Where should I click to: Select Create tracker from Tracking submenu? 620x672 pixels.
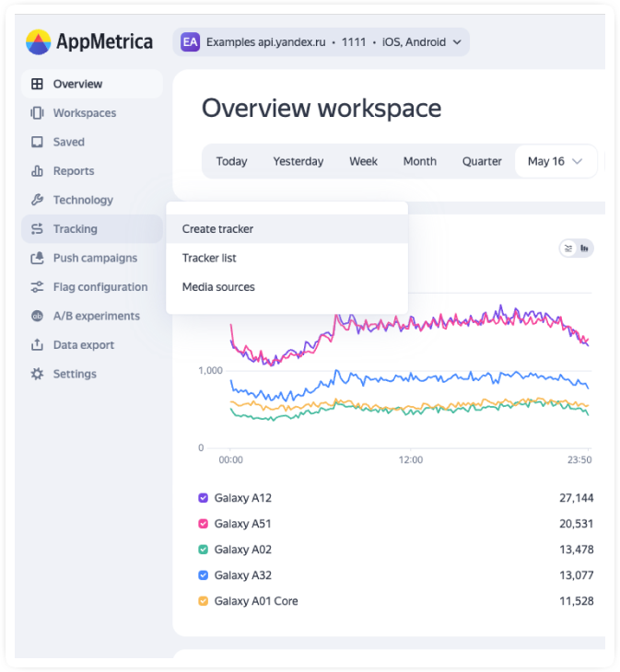(217, 229)
